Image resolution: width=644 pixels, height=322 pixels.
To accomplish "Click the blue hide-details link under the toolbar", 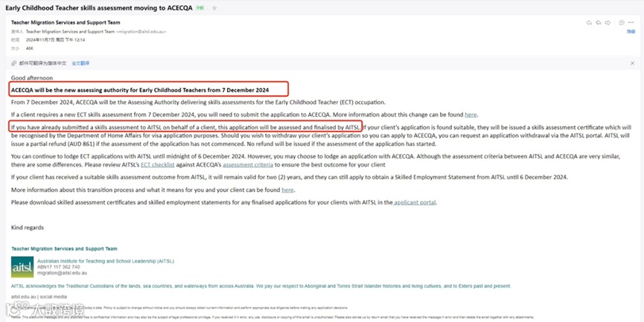I will (631, 31).
